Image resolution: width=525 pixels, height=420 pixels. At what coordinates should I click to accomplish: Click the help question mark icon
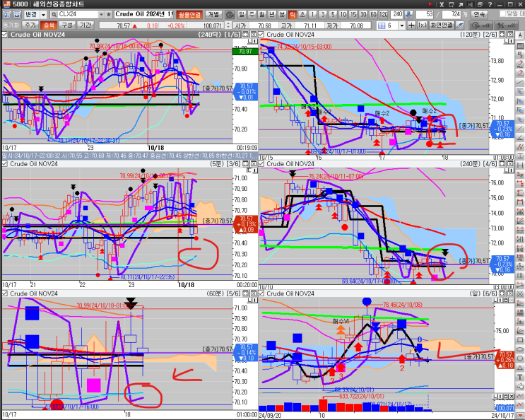coord(490,4)
